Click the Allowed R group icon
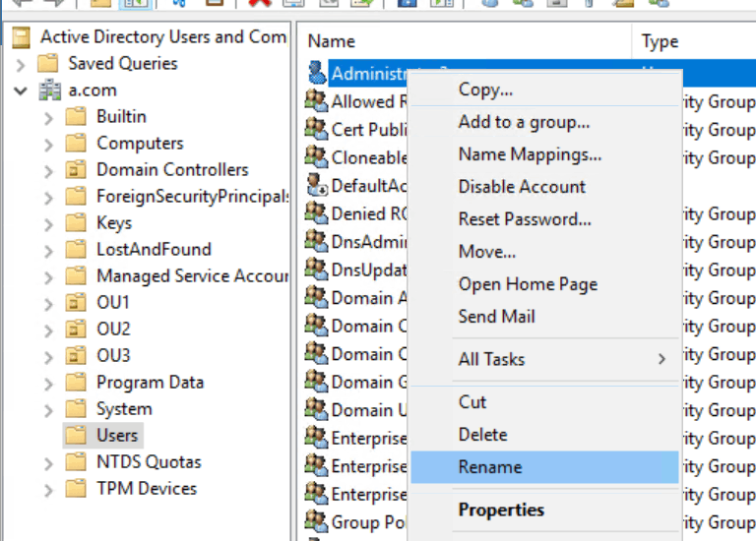The height and width of the screenshot is (541, 756). point(316,100)
